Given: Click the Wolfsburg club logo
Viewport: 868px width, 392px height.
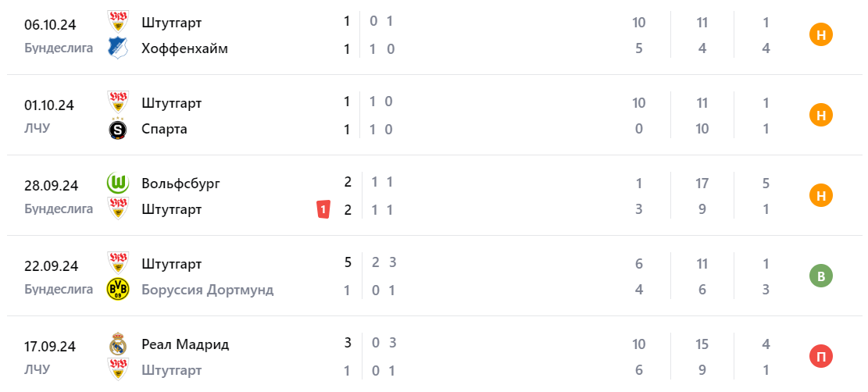Looking at the screenshot, I should 117,184.
